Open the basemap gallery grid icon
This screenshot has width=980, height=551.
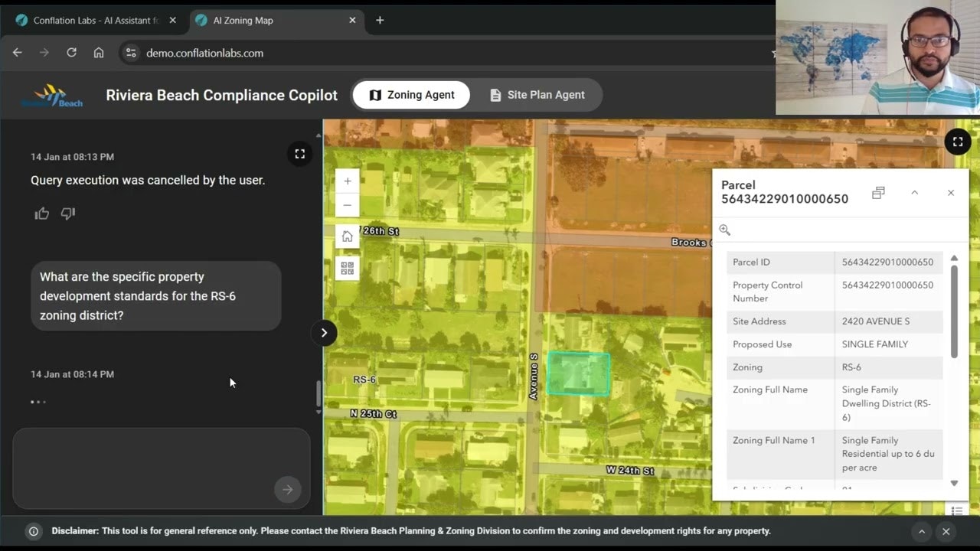pyautogui.click(x=348, y=268)
